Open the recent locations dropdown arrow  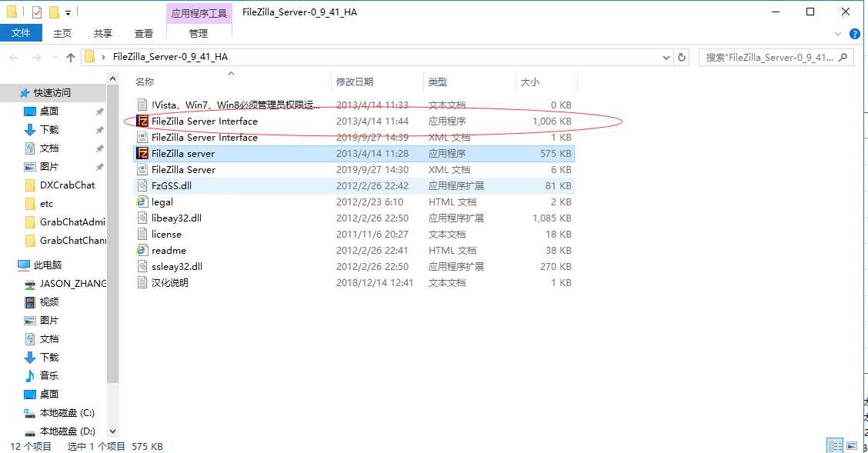coord(54,57)
